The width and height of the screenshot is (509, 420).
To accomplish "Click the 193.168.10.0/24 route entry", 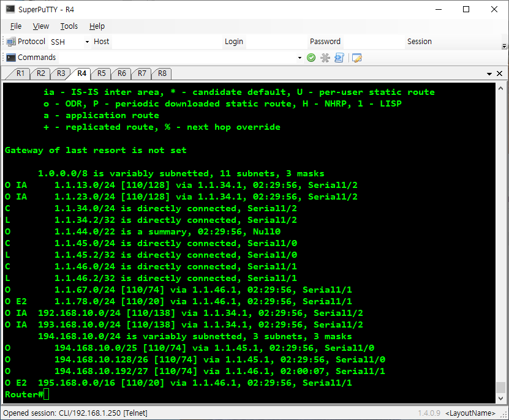I will [x=184, y=325].
